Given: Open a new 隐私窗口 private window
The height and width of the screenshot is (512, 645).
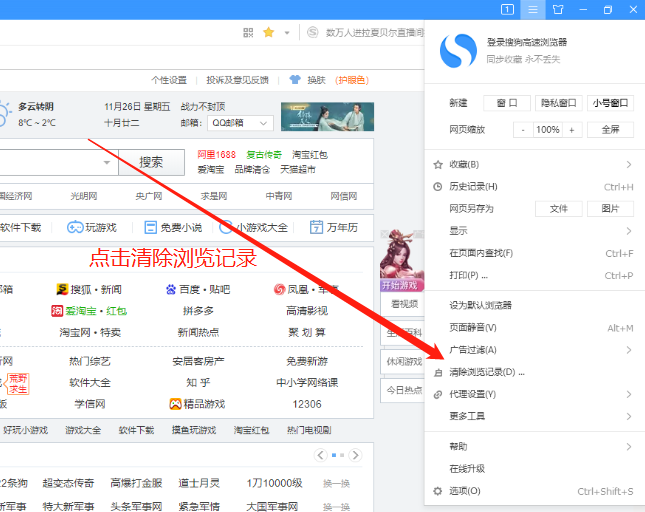Looking at the screenshot, I should tap(559, 103).
